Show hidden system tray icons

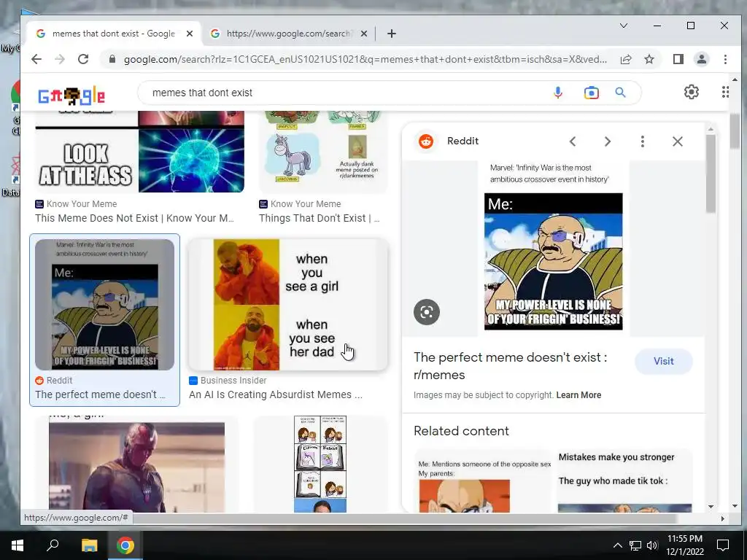click(617, 545)
